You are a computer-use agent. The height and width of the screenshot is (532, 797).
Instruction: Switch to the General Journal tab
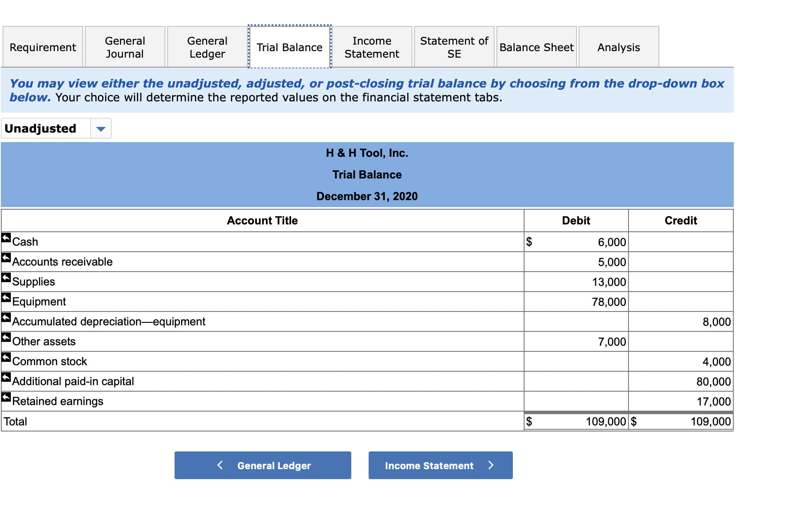click(x=125, y=46)
